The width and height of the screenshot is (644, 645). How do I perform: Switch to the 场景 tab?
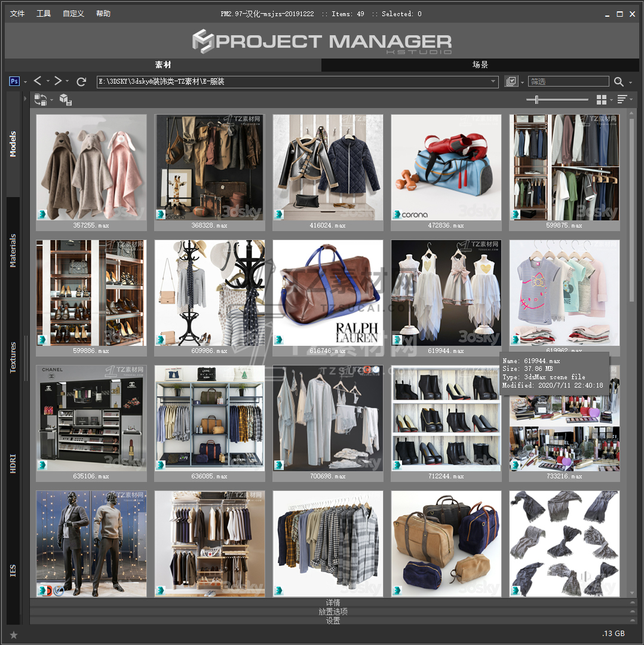click(x=480, y=64)
